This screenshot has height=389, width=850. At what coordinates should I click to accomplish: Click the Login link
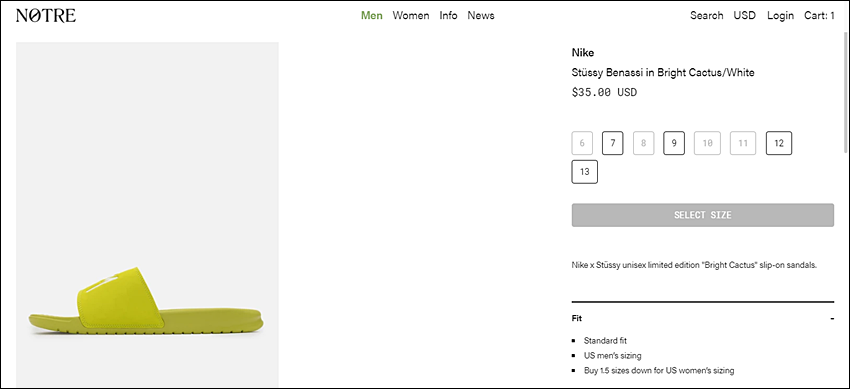(x=780, y=16)
